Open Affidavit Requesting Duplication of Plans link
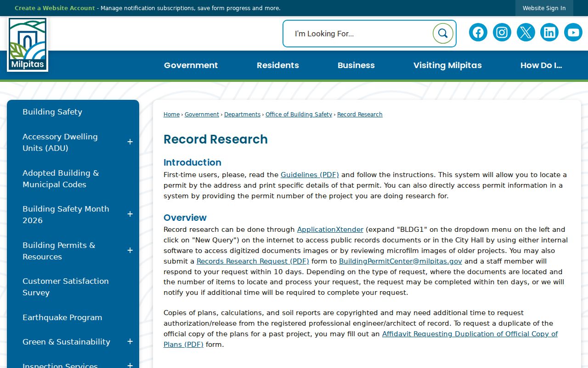 tap(361, 339)
